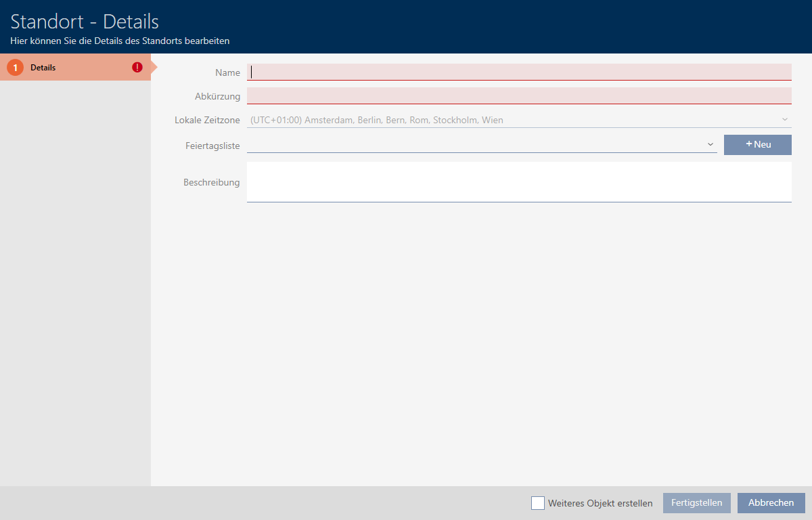Screen dimensions: 812x520
Task: Click the red error exclamation icon
Action: click(x=137, y=67)
